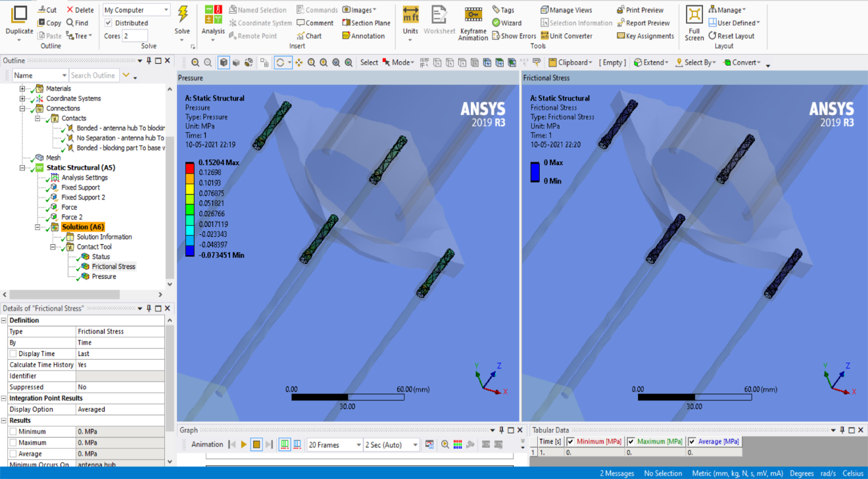Screen dimensions: 868x479
Task: Open the Keyframe Animation tool
Action: (x=473, y=23)
